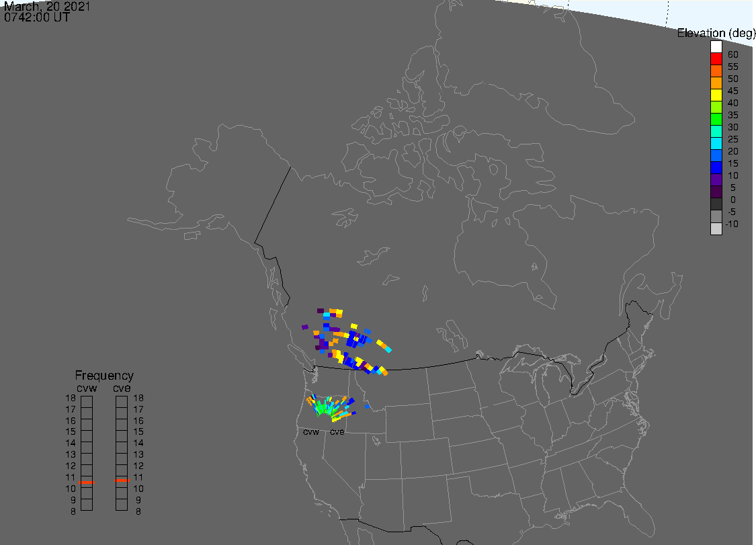The width and height of the screenshot is (756, 545).
Task: Select the cvw radar label on the map
Action: pos(311,432)
